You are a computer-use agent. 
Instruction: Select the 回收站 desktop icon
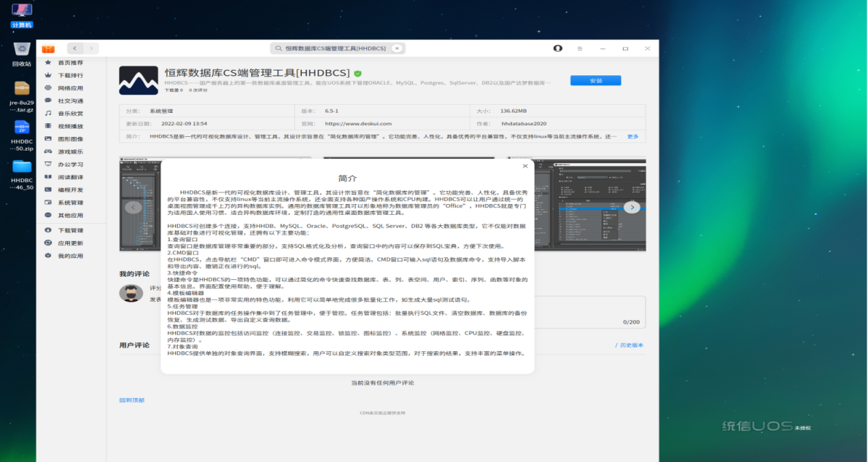22,55
